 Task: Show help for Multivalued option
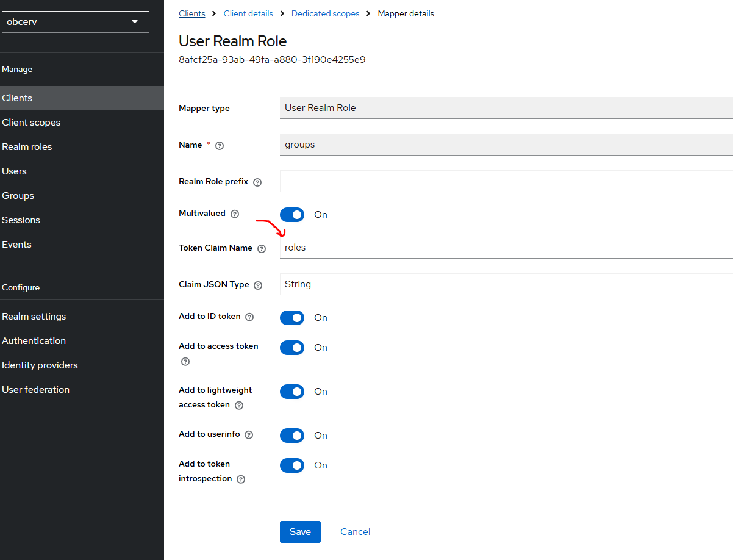click(x=235, y=214)
